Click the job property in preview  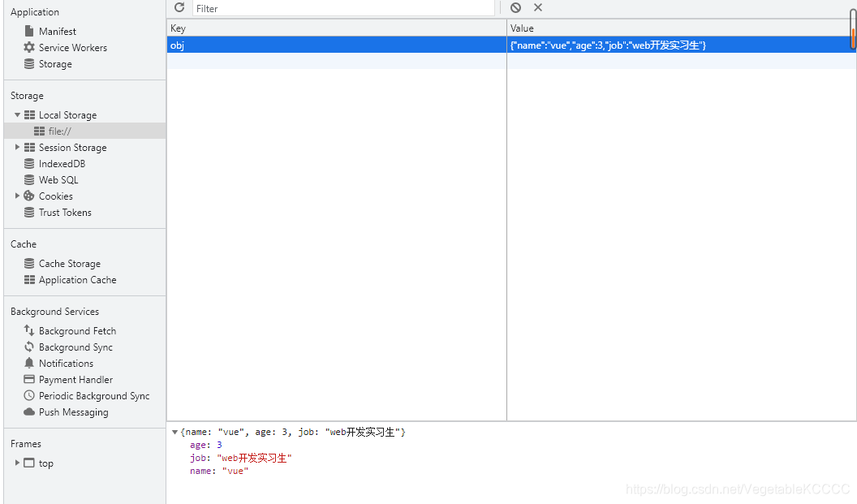click(x=240, y=458)
